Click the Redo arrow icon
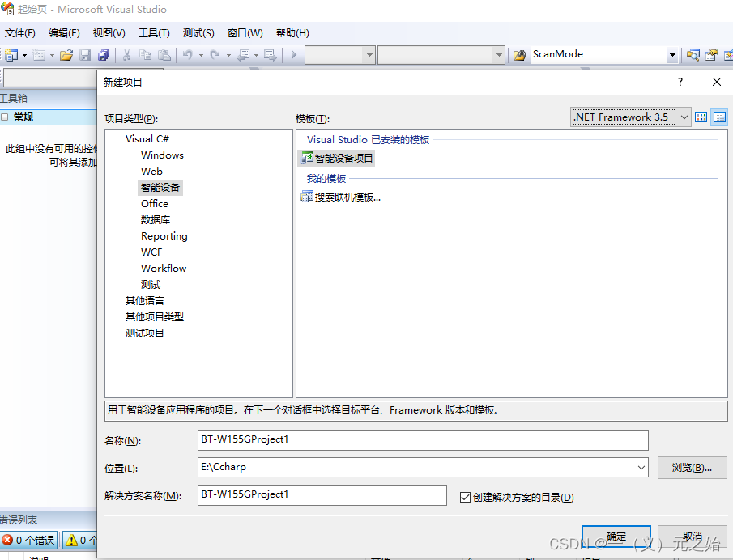This screenshot has width=733, height=560. pos(215,55)
